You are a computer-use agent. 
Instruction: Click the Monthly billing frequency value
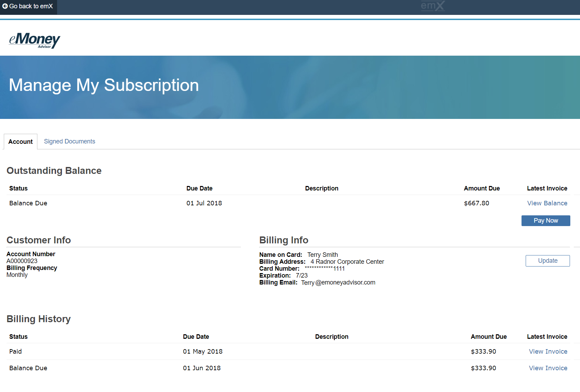coord(17,275)
